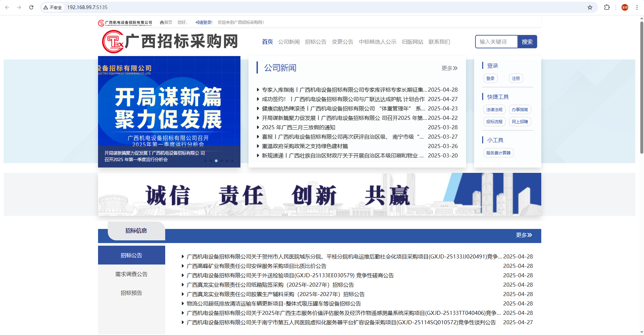Open the 网上招聘 quick tool
644x335 pixels.
click(x=520, y=122)
